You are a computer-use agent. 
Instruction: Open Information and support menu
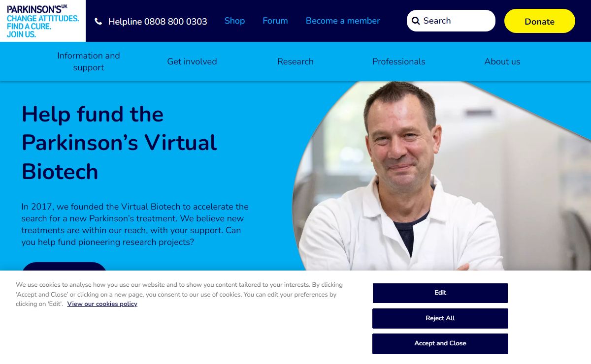pos(89,61)
